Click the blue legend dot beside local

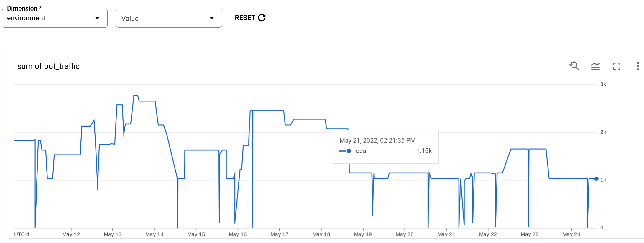click(349, 151)
